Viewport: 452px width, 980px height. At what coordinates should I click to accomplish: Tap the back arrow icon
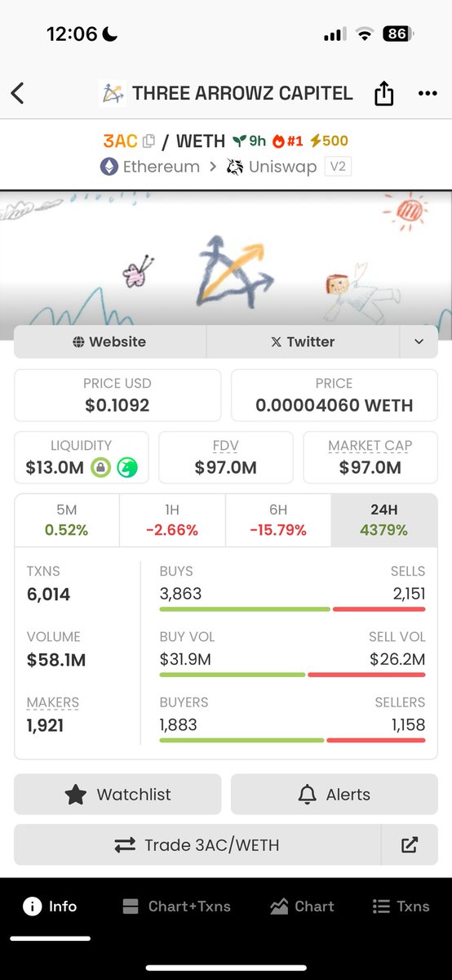coord(18,93)
